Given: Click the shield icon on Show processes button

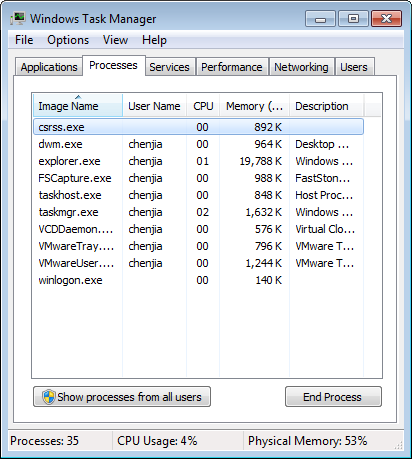Looking at the screenshot, I should pyautogui.click(x=49, y=397).
